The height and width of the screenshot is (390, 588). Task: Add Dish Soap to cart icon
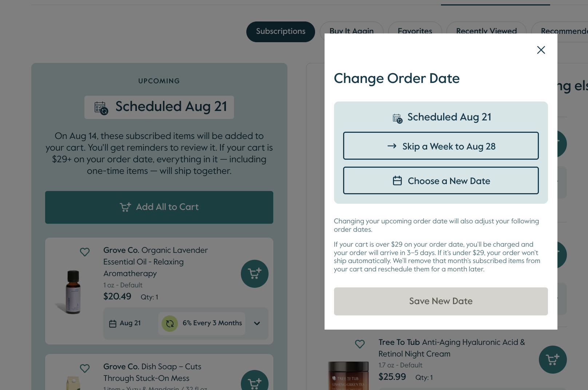[x=255, y=380]
